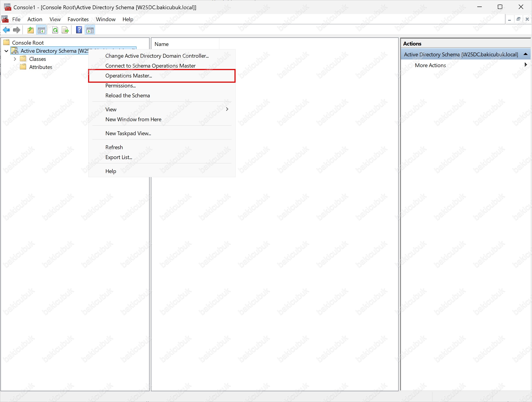Select Attributes in console tree

[x=41, y=67]
